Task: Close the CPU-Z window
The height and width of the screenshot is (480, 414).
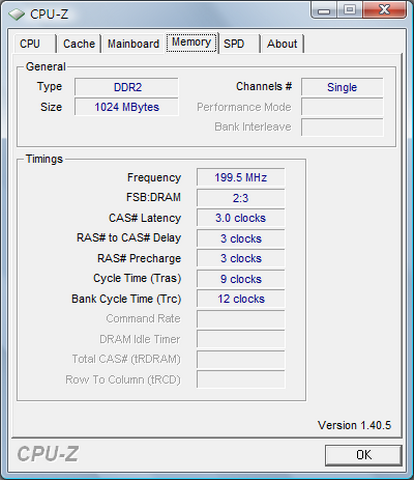Action: [x=384, y=10]
